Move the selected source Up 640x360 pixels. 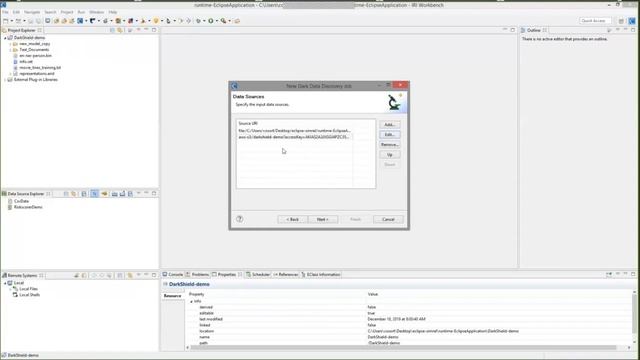pos(389,155)
